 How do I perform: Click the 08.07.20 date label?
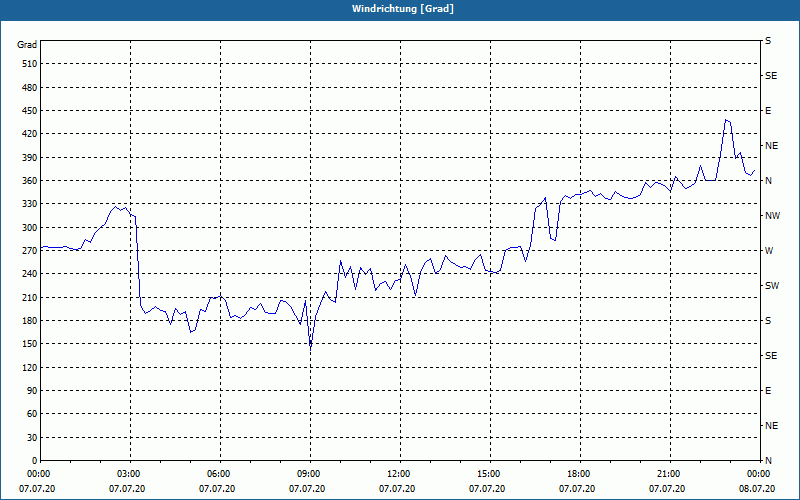757,489
